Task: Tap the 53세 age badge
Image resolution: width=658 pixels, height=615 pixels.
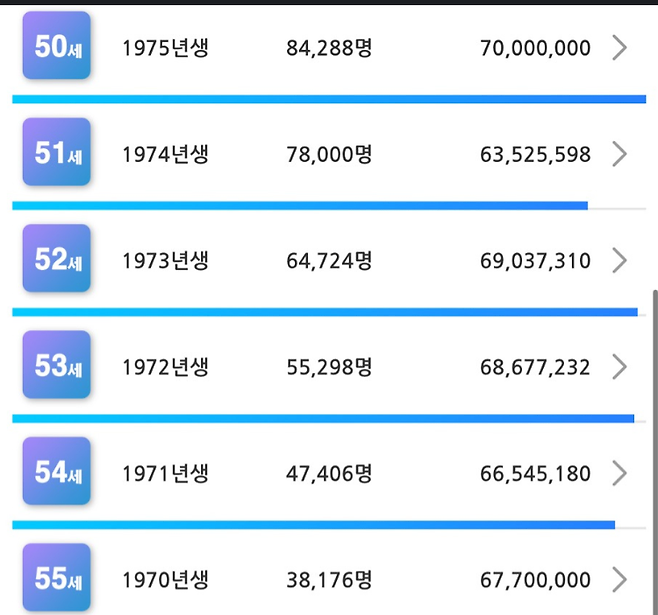Action: point(57,366)
